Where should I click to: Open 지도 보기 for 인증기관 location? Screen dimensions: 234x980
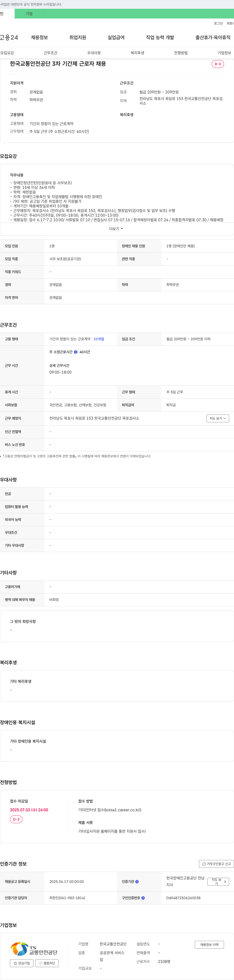pyautogui.click(x=218, y=881)
